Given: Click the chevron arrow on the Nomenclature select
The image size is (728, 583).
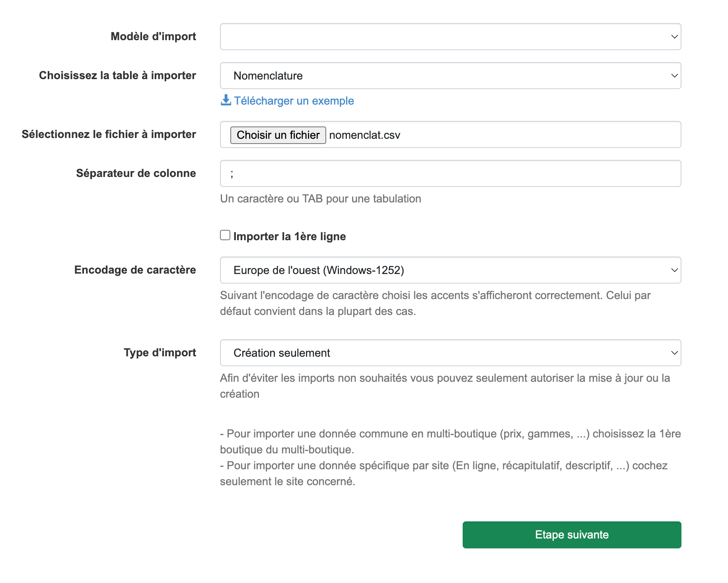Looking at the screenshot, I should (x=674, y=76).
